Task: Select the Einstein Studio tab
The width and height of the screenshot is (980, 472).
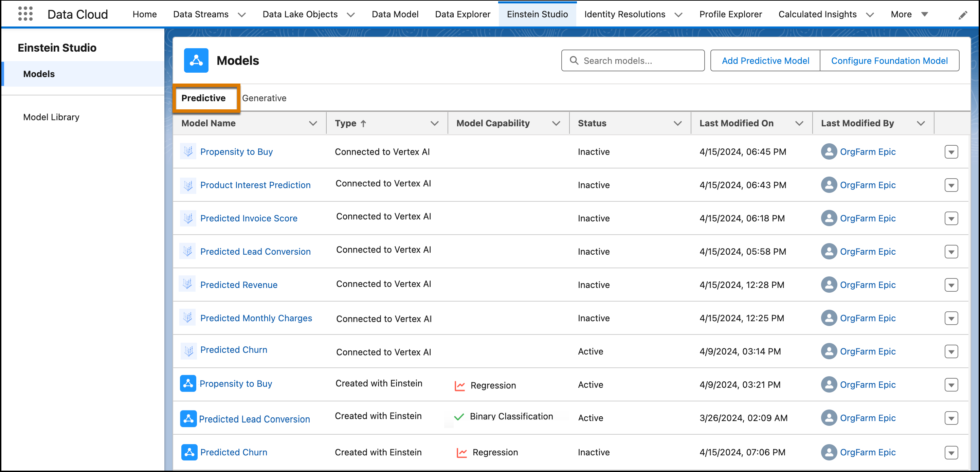Action: coord(537,15)
